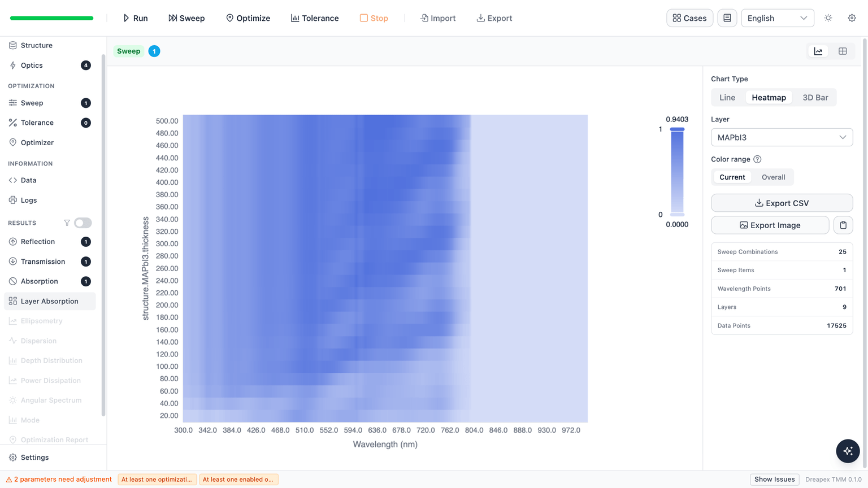Screen dimensions: 868x488
Task: View Transmission results
Action: [50, 262]
